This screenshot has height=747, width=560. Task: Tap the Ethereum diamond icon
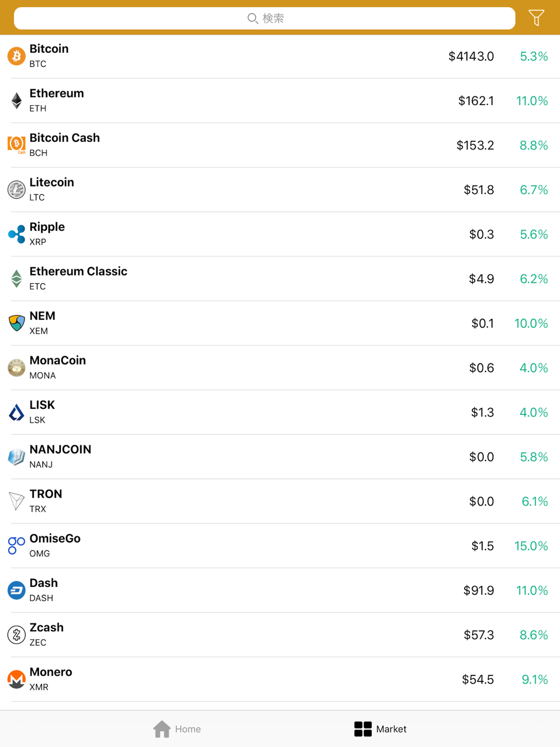pyautogui.click(x=16, y=101)
